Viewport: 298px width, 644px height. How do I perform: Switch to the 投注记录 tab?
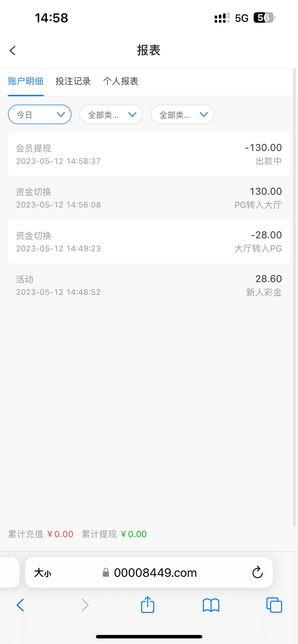point(73,81)
